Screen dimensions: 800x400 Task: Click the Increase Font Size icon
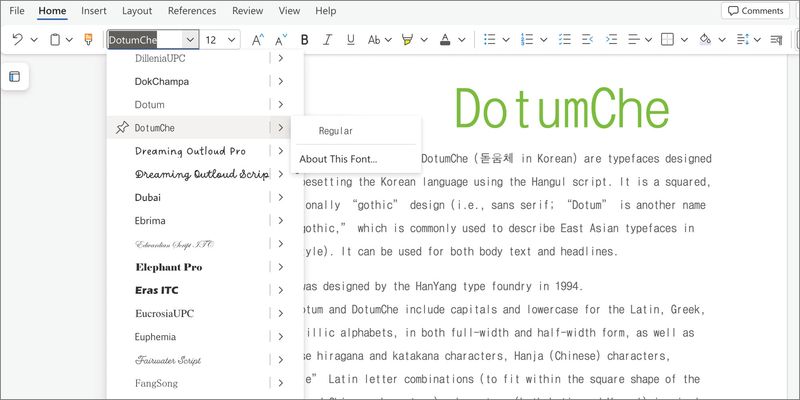[x=258, y=40]
